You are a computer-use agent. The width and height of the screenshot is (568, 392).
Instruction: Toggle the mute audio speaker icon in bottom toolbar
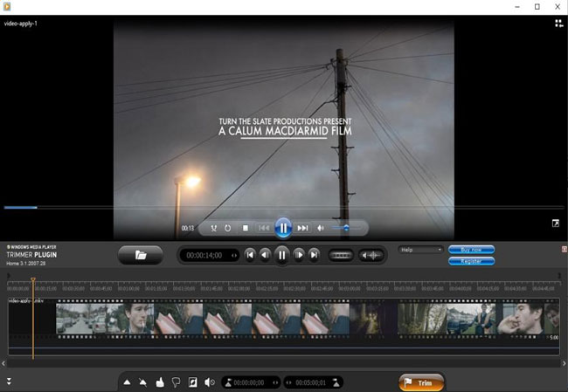pos(210,382)
